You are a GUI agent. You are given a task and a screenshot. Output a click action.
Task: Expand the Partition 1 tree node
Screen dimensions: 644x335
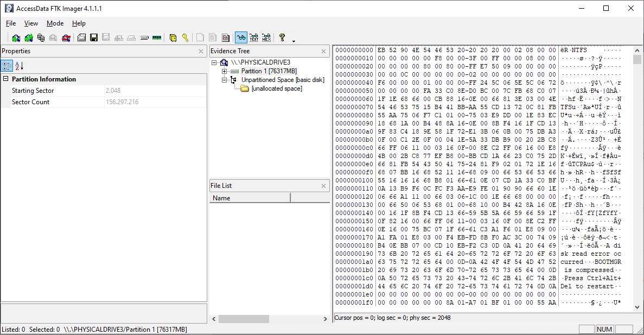pos(224,71)
